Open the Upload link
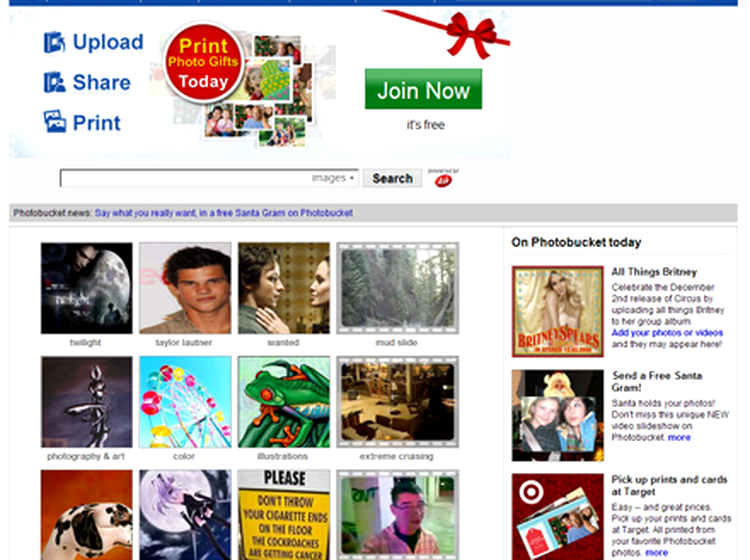Screen dimensions: 750x560 [x=108, y=42]
